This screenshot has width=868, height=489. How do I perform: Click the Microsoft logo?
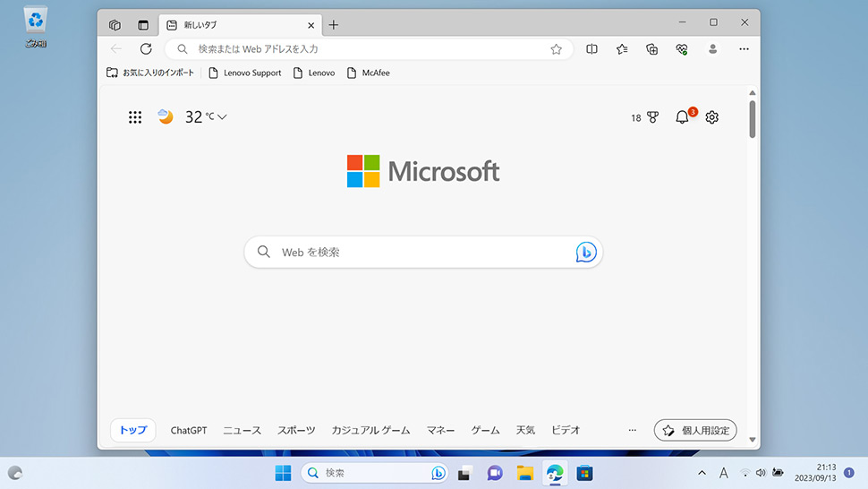(x=423, y=171)
